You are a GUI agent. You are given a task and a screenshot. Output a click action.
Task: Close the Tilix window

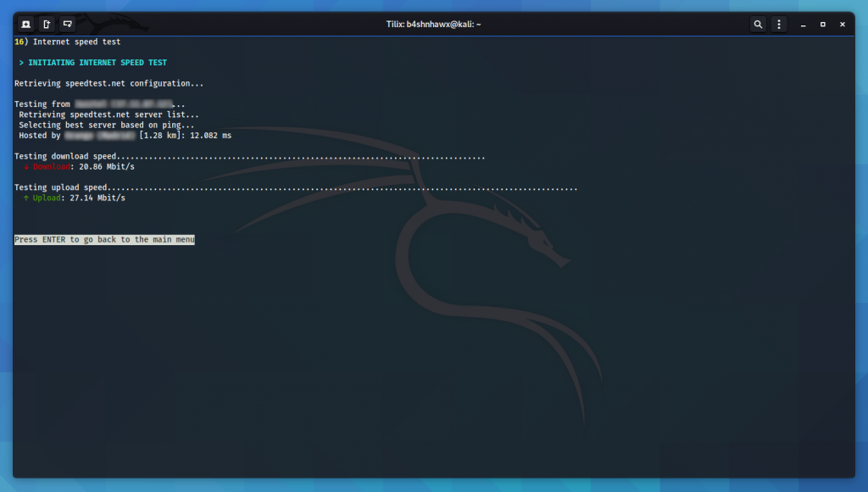(x=843, y=25)
